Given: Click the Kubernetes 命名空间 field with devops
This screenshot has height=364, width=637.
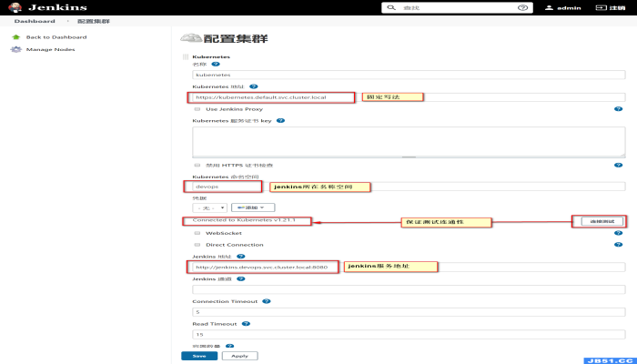Looking at the screenshot, I should (409, 187).
